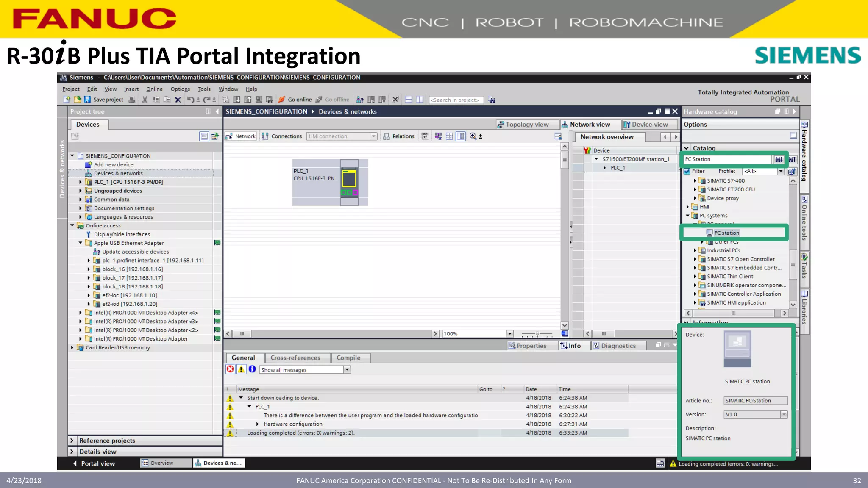This screenshot has height=488, width=868.
Task: Click the Relations button
Action: [399, 136]
